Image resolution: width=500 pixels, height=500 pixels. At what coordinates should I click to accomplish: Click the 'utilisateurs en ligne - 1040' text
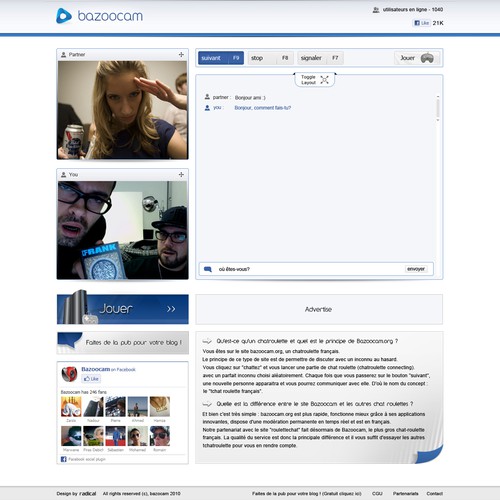coord(413,10)
